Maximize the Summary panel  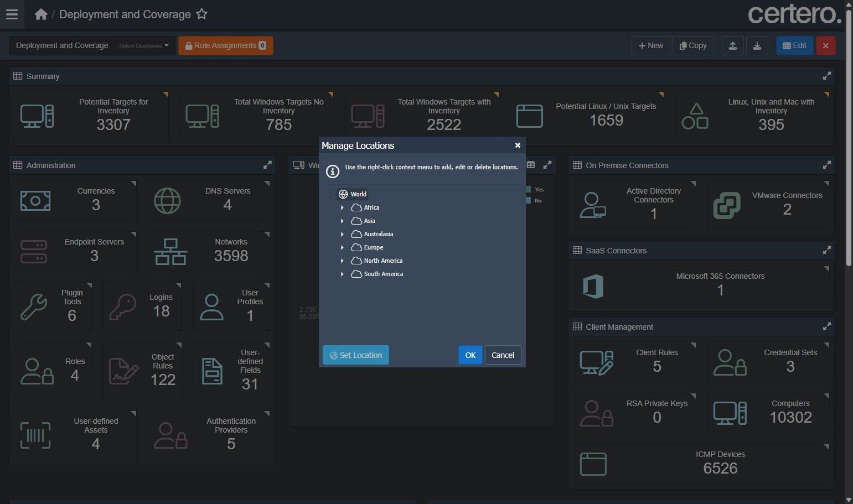(x=826, y=76)
